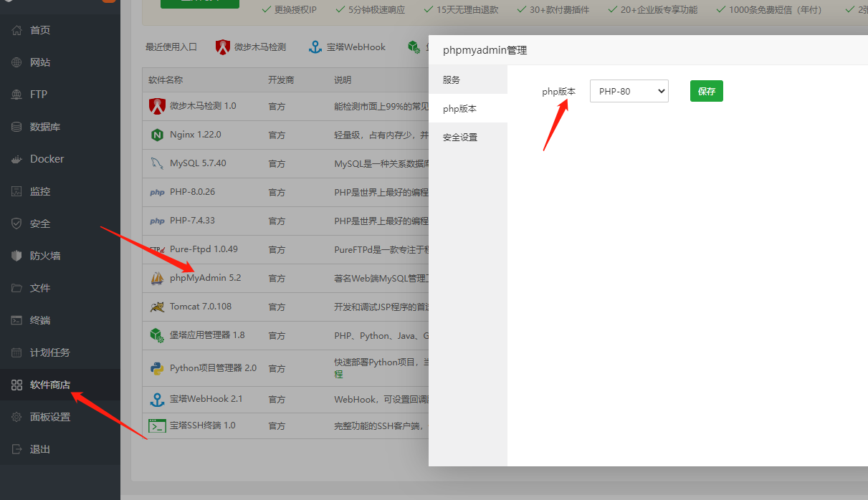Click the 终端 terminal icon in sidebar

point(16,320)
